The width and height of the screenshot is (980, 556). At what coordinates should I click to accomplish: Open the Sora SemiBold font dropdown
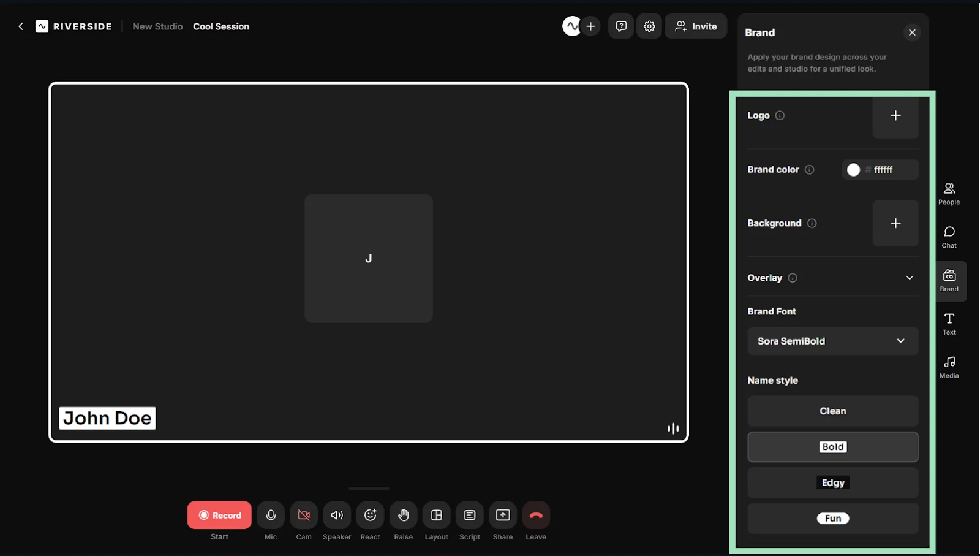click(832, 341)
